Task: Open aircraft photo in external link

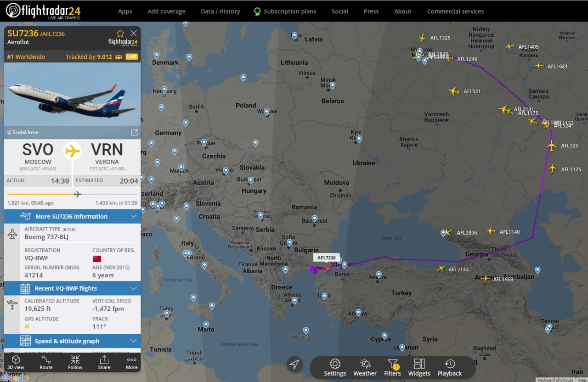Action: (x=135, y=132)
